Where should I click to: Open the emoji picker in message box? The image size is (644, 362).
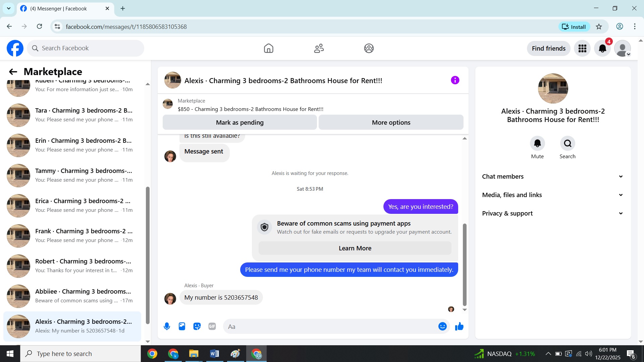point(442,326)
